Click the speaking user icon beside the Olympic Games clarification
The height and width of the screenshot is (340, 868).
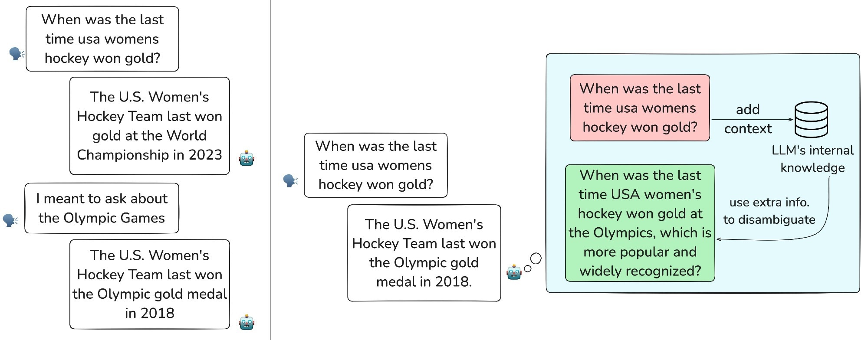[x=10, y=220]
